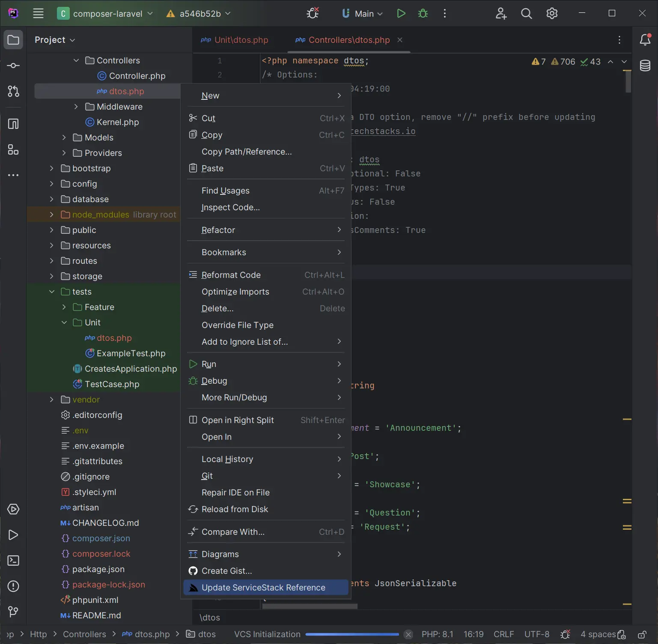Open the New submenu

[x=266, y=95]
